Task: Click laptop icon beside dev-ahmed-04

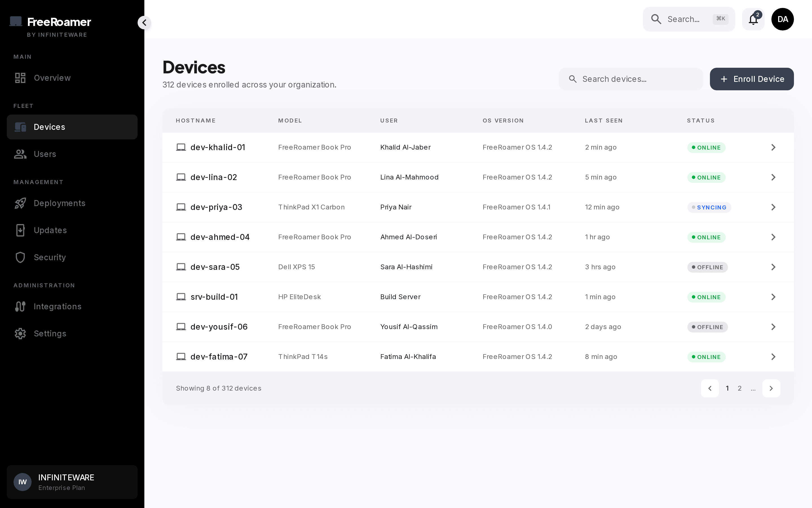Action: [x=181, y=237]
